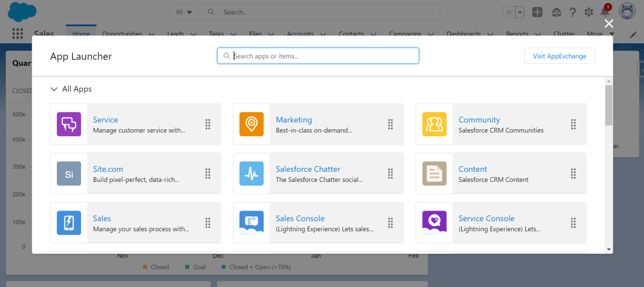Click the App Launcher scrollbar thumb
644x287 pixels.
609,105
